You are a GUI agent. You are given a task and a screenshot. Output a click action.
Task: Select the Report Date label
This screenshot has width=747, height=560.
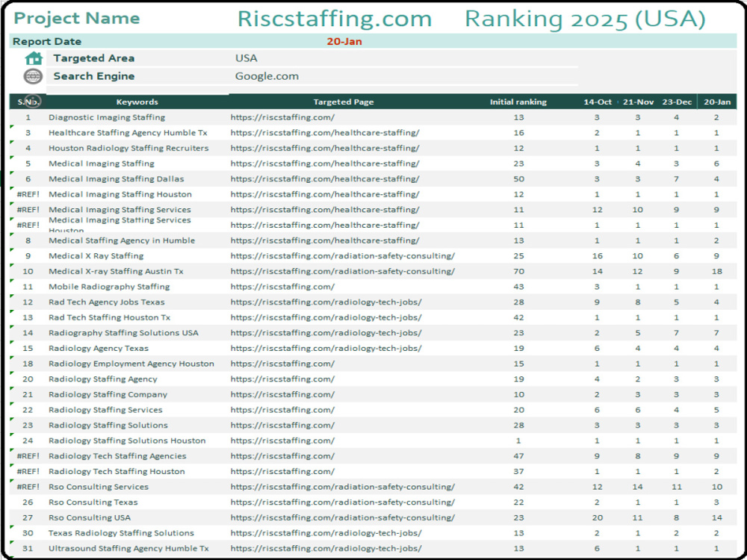point(47,41)
